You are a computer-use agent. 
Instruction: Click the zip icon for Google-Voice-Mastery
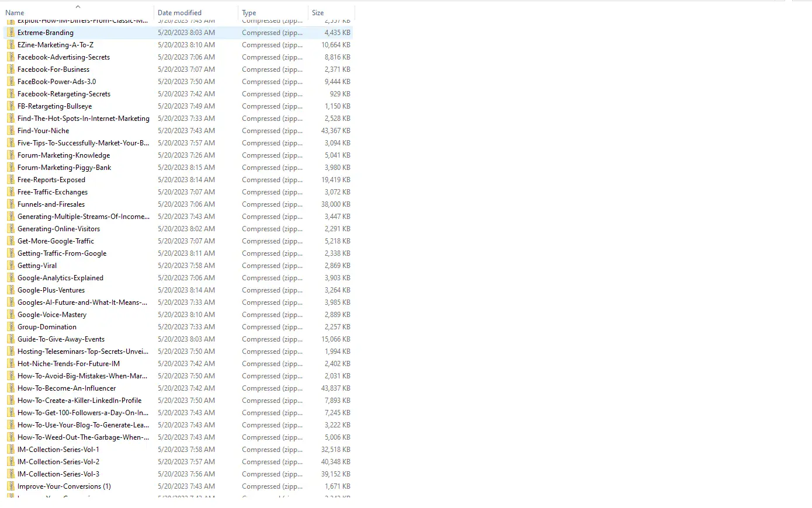[x=11, y=315]
